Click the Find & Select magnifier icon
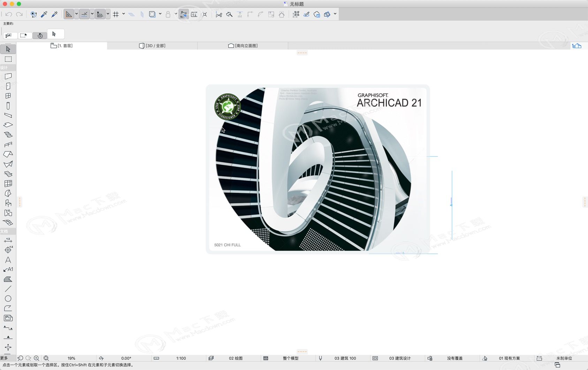The image size is (588, 370). tap(33, 14)
